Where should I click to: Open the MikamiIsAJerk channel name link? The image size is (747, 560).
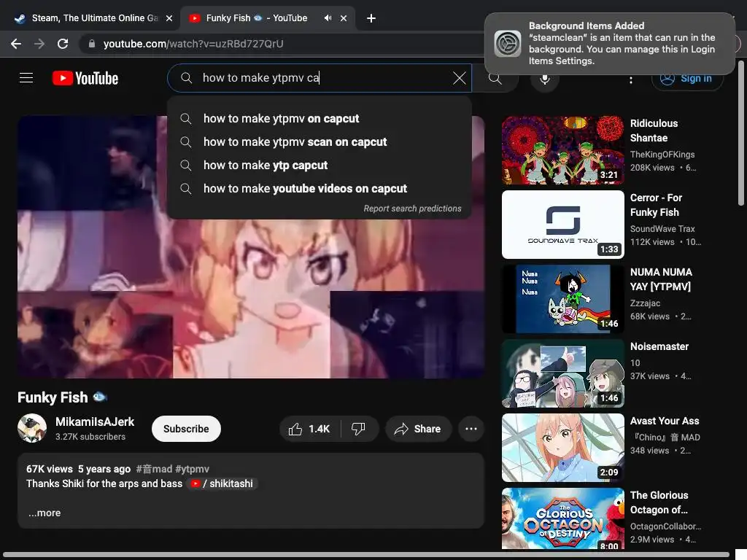click(95, 422)
